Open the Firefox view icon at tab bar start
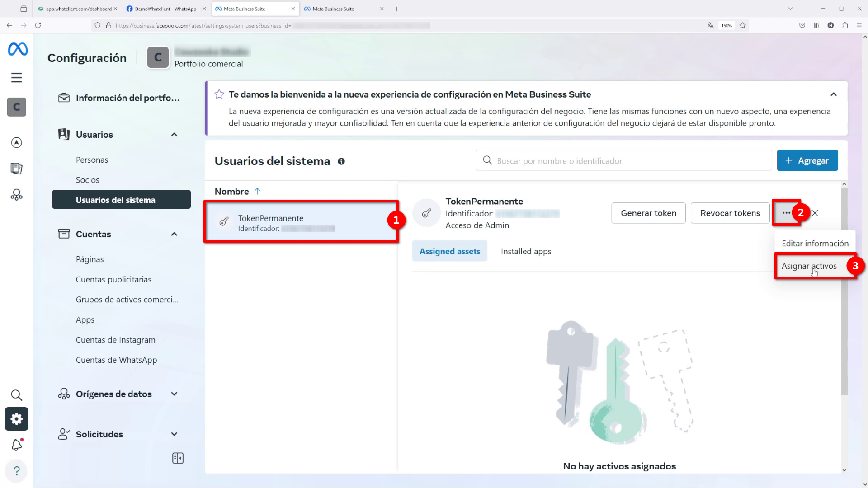 [24, 9]
